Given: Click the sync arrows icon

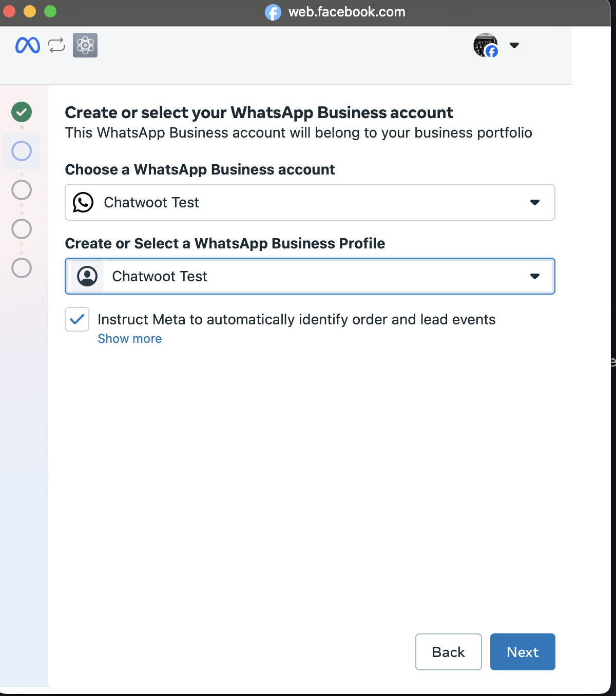Looking at the screenshot, I should 56,45.
